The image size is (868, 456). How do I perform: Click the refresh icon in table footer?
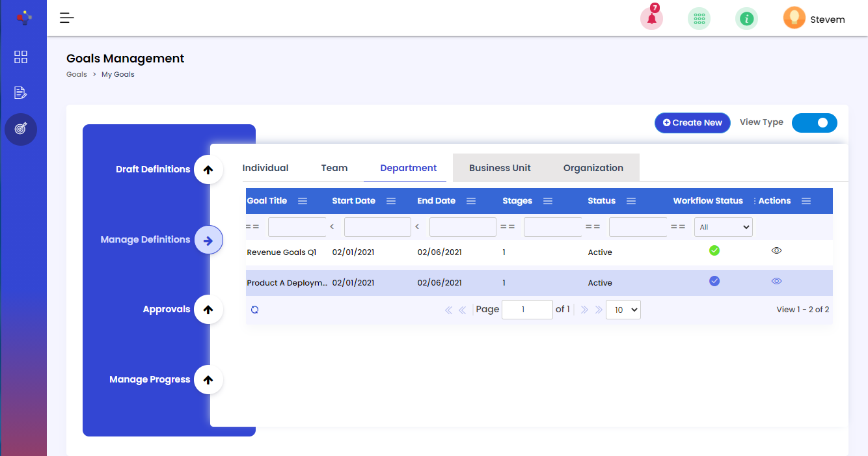[x=254, y=310]
